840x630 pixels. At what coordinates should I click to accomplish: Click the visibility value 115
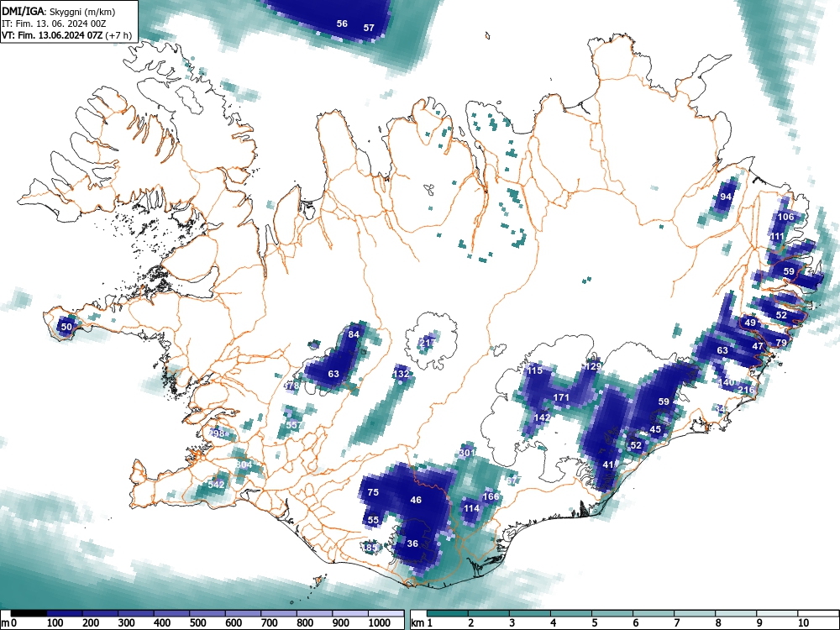click(x=534, y=370)
